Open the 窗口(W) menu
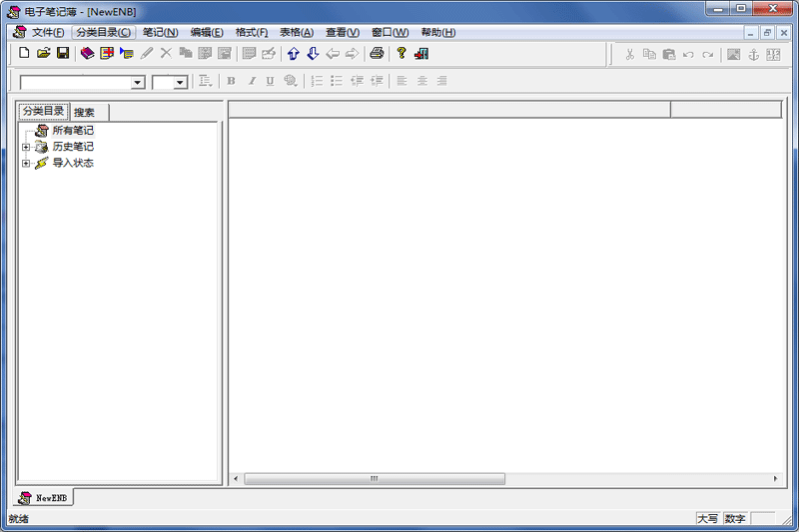The width and height of the screenshot is (799, 532). tap(390, 33)
